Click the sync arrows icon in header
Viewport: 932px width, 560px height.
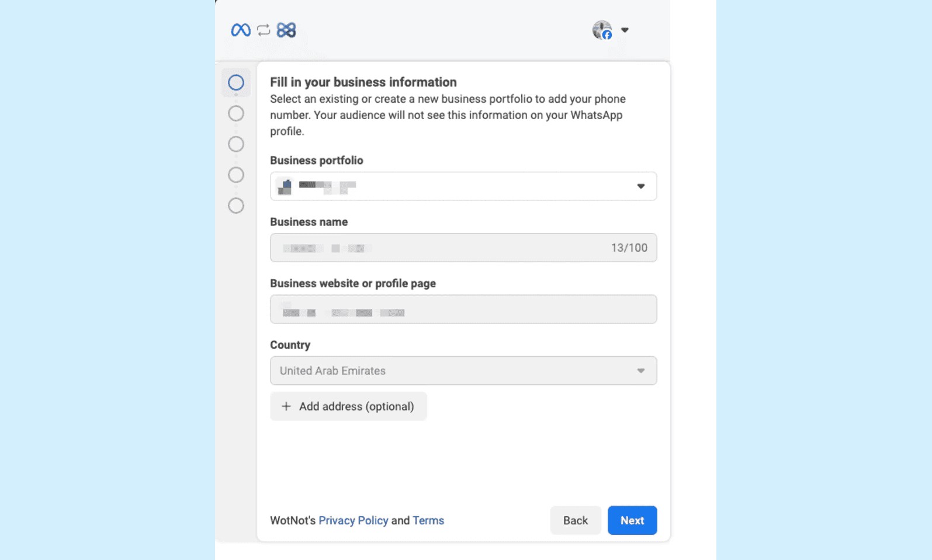pos(264,30)
